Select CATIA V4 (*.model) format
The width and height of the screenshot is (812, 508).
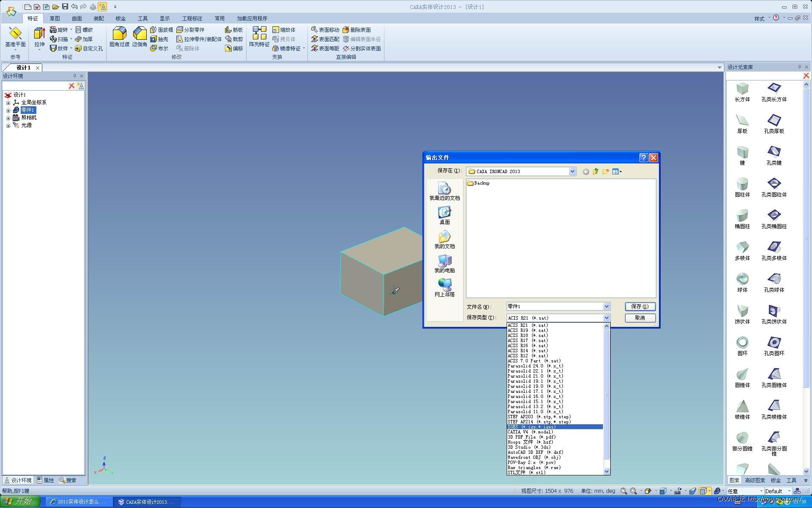click(555, 432)
